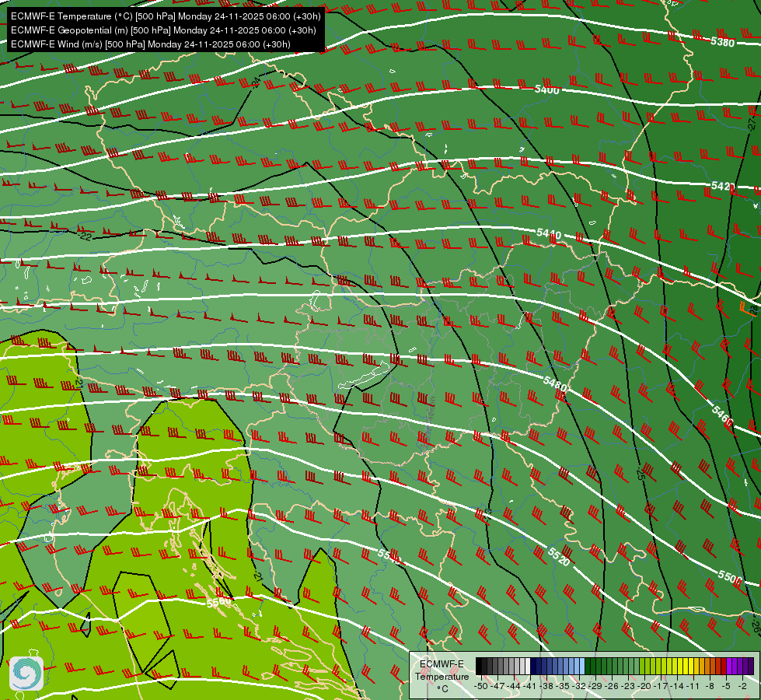Click the -47 legend tick label
This screenshot has width=761, height=700.
point(497,687)
